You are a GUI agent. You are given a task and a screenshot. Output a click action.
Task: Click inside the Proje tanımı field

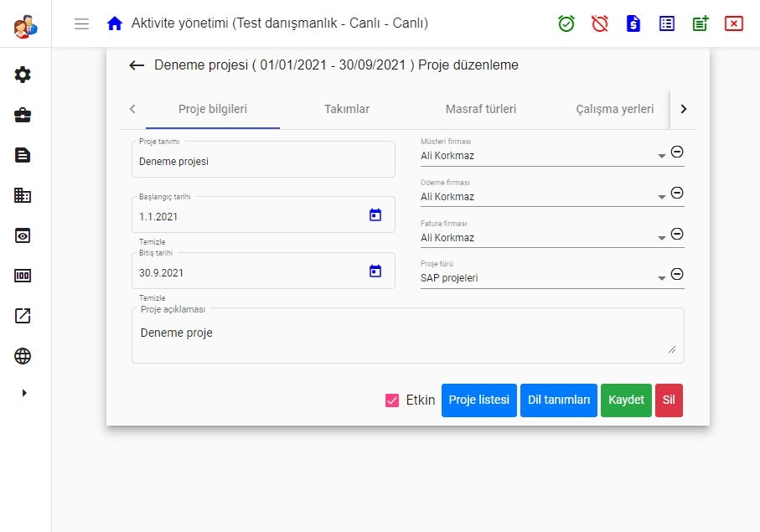(251, 159)
